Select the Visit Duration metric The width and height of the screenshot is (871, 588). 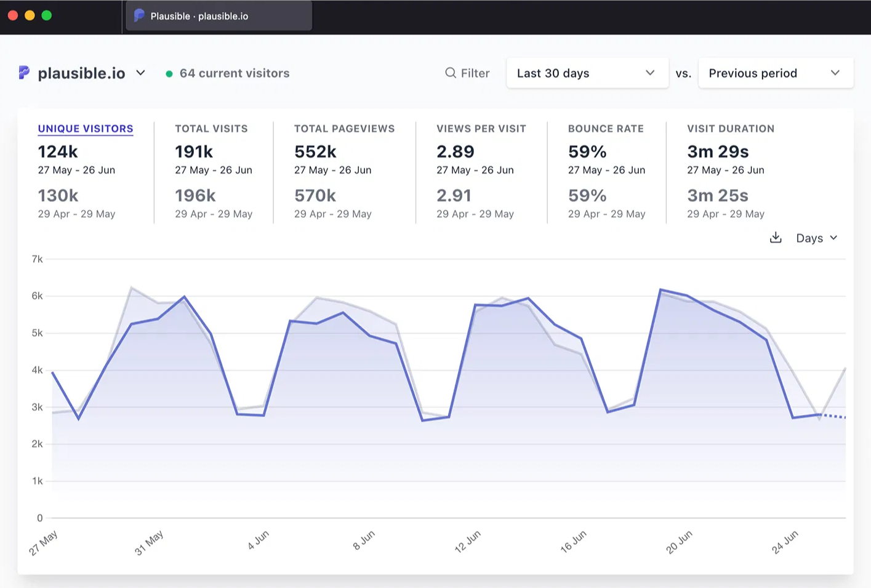click(731, 129)
